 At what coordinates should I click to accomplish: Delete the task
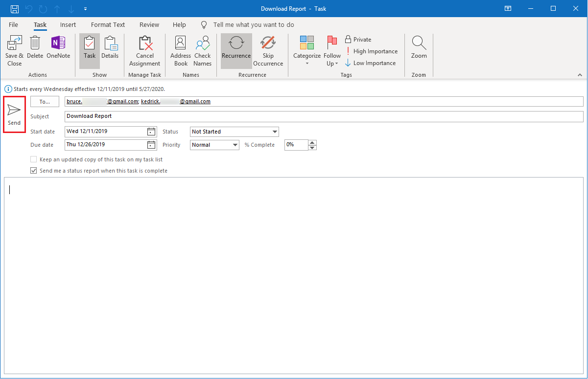pyautogui.click(x=35, y=47)
